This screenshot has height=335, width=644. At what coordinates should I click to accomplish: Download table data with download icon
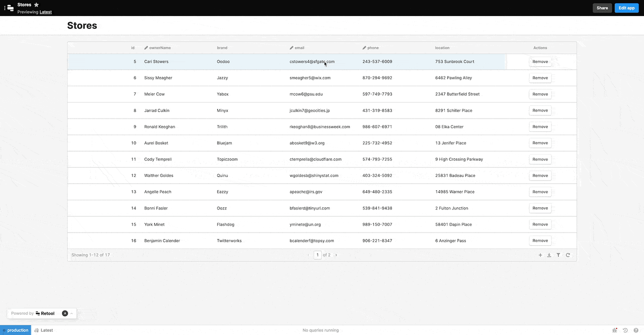pyautogui.click(x=549, y=255)
